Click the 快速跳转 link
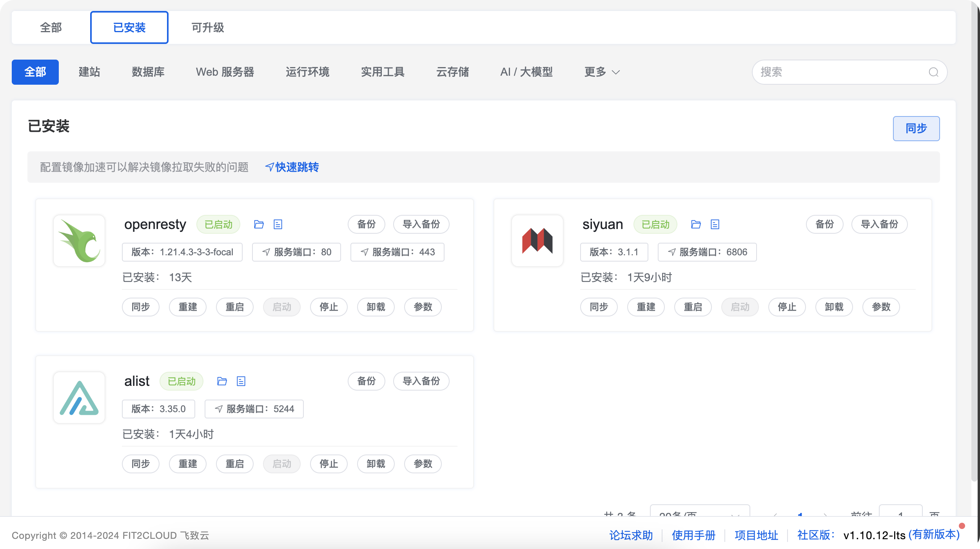 click(x=292, y=167)
